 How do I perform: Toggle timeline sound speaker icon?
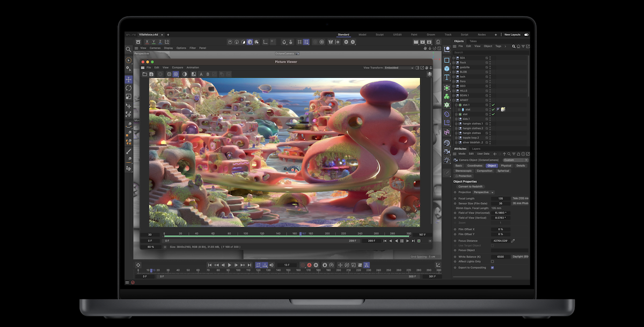272,265
